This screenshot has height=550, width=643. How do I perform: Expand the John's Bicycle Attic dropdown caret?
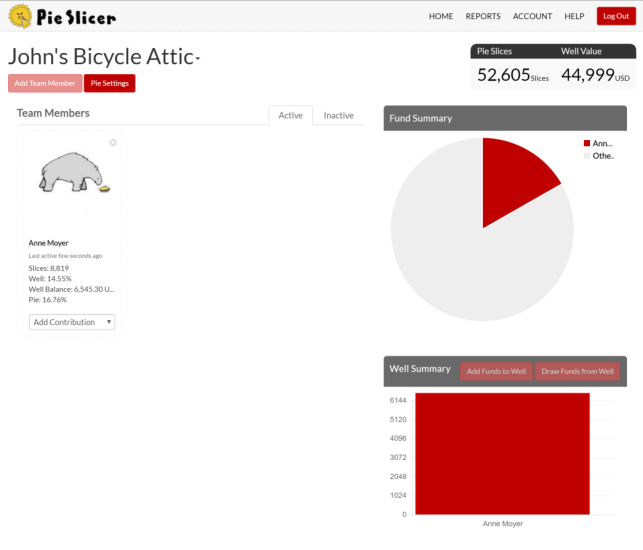coord(198,59)
